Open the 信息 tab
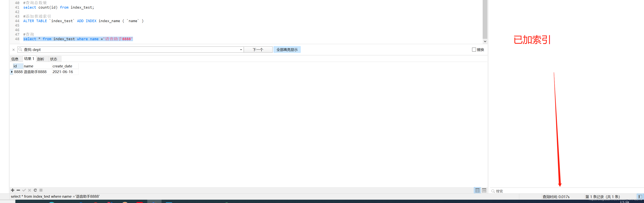The image size is (644, 203). tap(15, 59)
